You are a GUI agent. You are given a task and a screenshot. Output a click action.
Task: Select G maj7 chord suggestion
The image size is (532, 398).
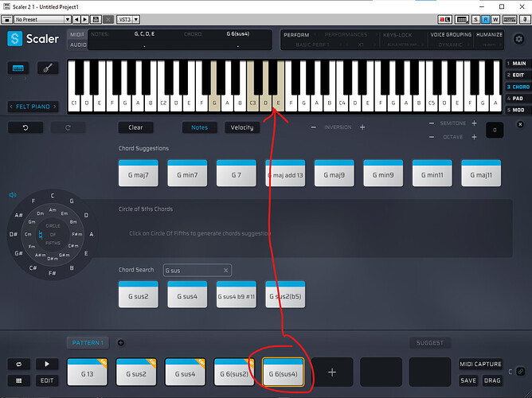(138, 173)
